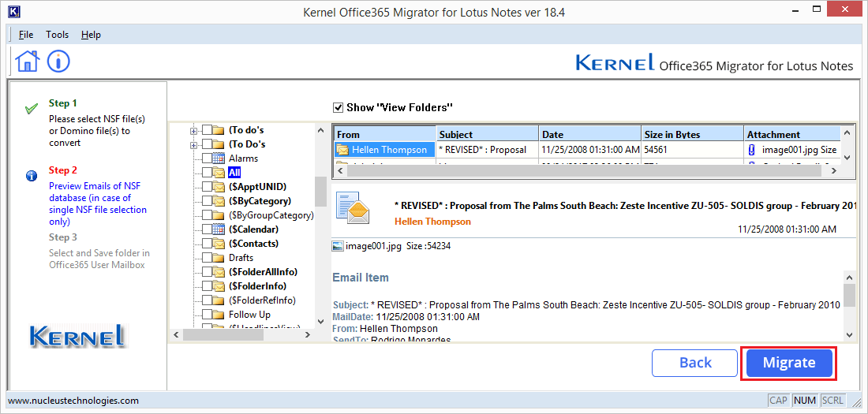
Task: Click the Kernel app icon in title bar
Action: click(15, 12)
